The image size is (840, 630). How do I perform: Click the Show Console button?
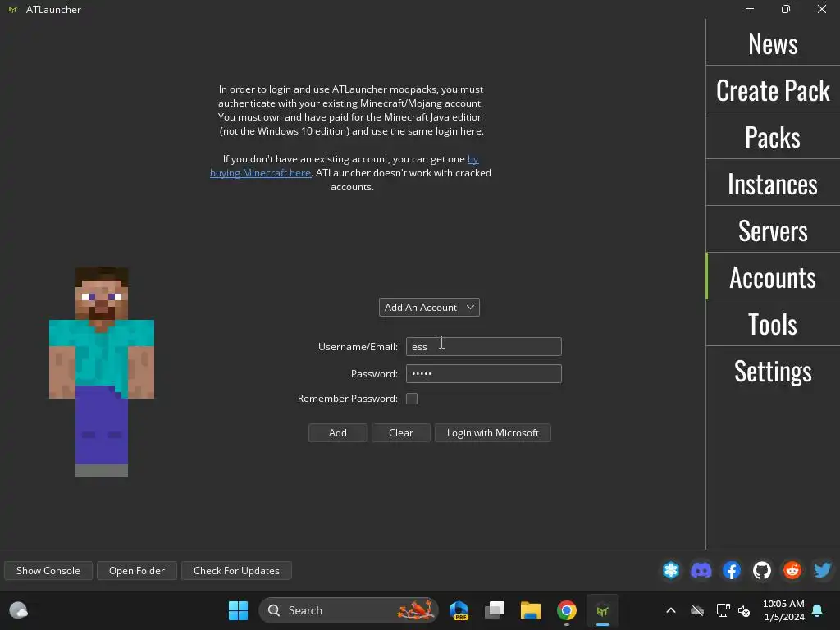(48, 571)
